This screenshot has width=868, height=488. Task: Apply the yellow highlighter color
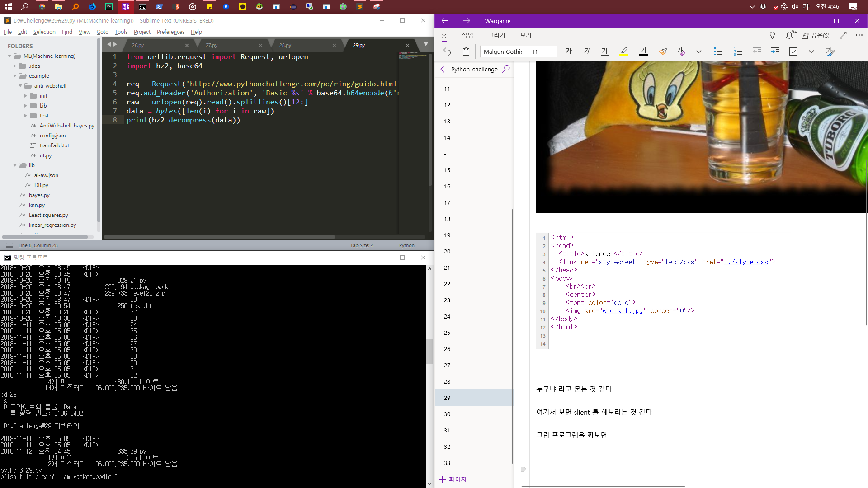click(624, 52)
